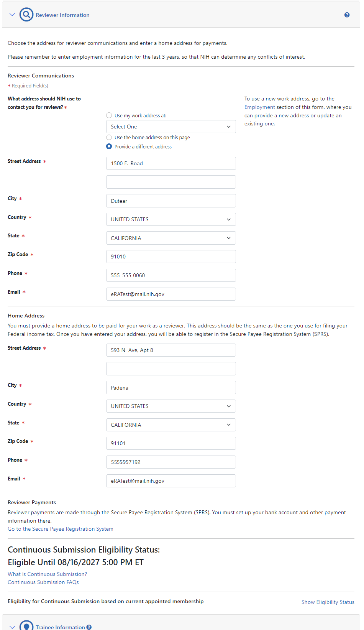Open Country dropdown under Reviewer Communications
The width and height of the screenshot is (364, 630).
pos(171,219)
